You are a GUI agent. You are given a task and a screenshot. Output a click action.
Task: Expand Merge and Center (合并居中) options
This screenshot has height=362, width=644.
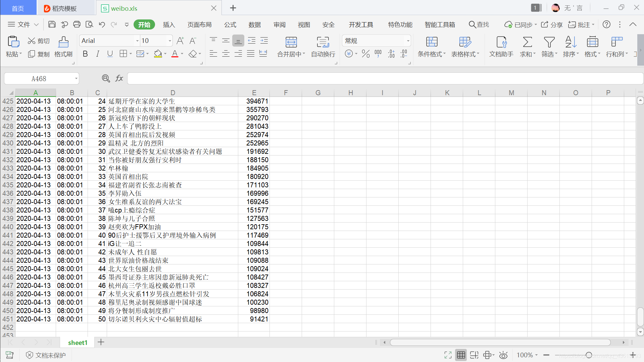click(x=304, y=54)
